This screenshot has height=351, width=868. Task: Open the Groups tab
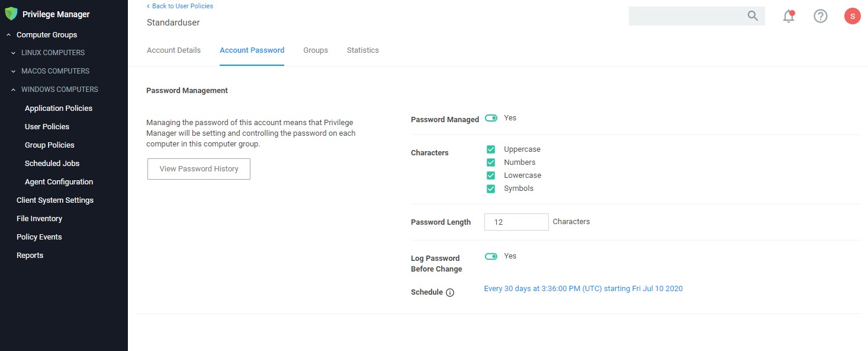316,50
